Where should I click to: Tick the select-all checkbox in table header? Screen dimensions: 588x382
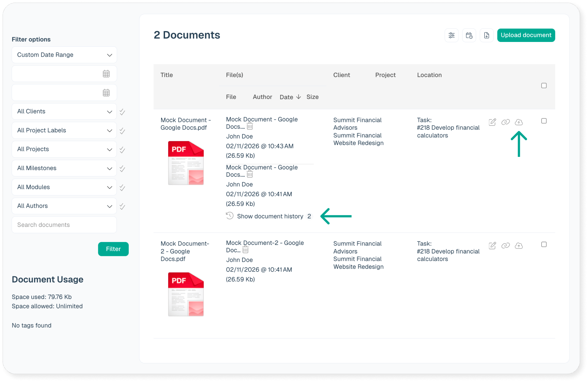(x=544, y=86)
